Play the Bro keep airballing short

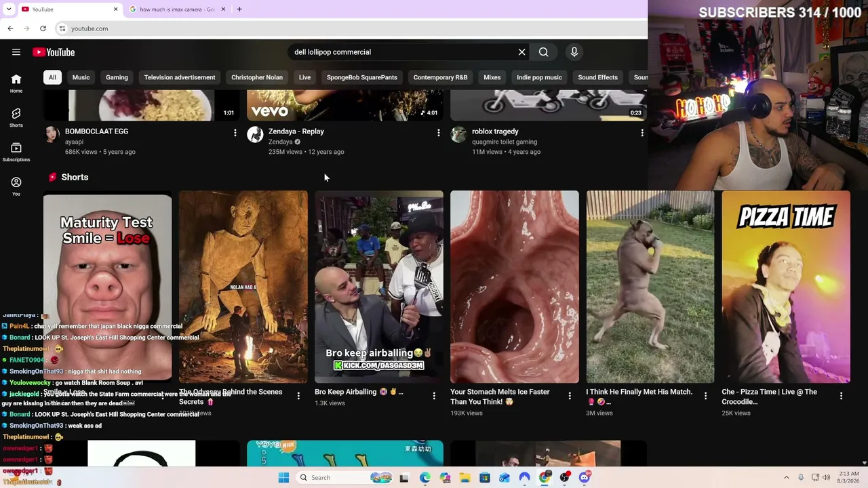[378, 287]
